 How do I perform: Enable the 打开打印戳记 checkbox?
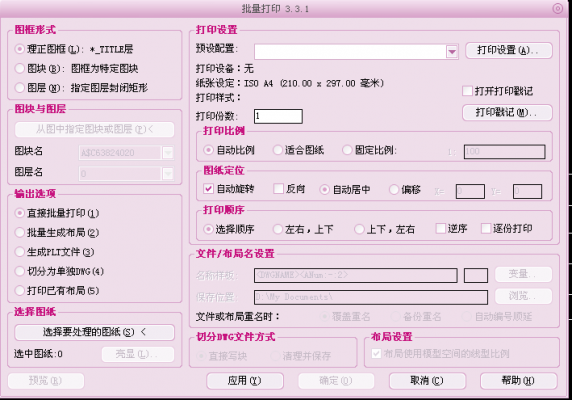pos(467,91)
